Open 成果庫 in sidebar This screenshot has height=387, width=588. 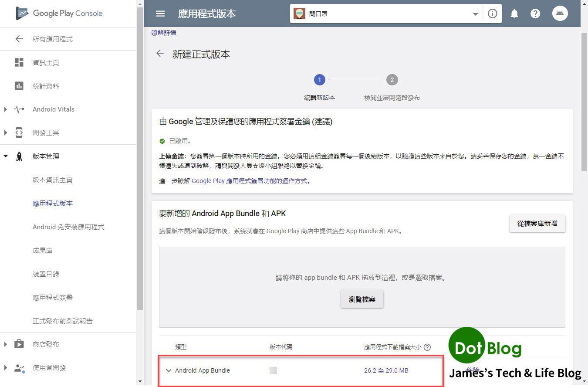(x=43, y=251)
